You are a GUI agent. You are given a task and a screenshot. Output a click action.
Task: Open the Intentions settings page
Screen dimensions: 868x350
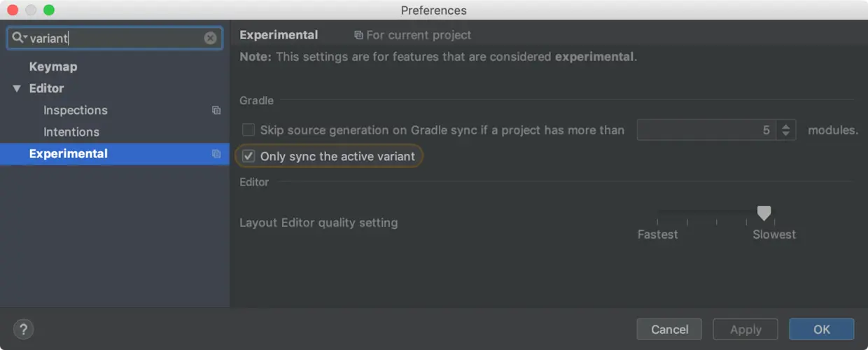[71, 132]
